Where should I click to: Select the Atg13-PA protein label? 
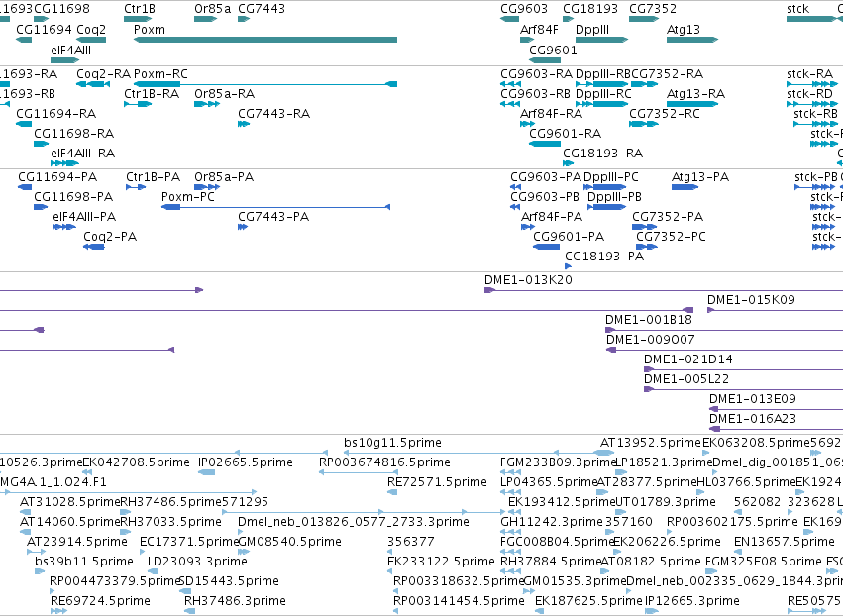pos(700,177)
